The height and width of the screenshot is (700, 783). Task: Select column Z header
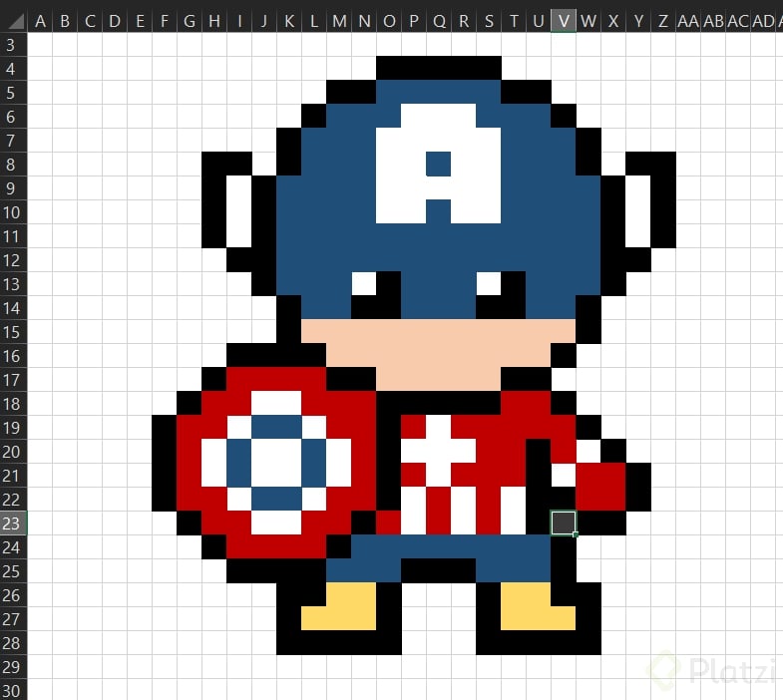(x=663, y=22)
